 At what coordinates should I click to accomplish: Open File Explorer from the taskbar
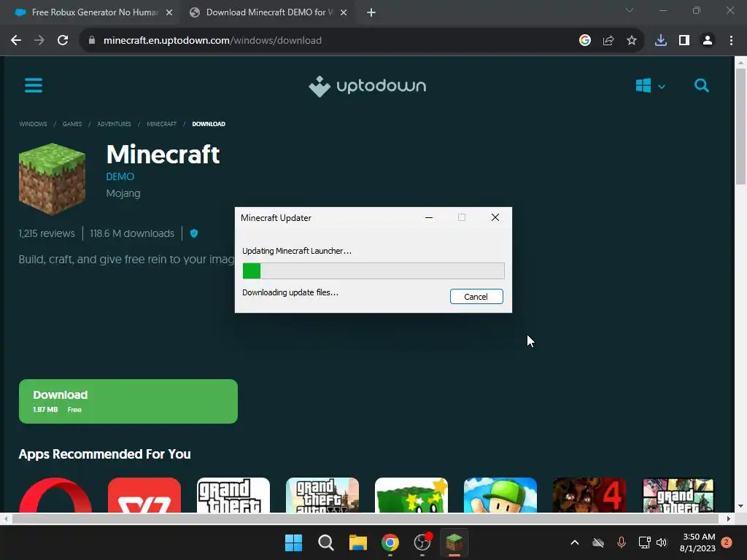pos(357,542)
